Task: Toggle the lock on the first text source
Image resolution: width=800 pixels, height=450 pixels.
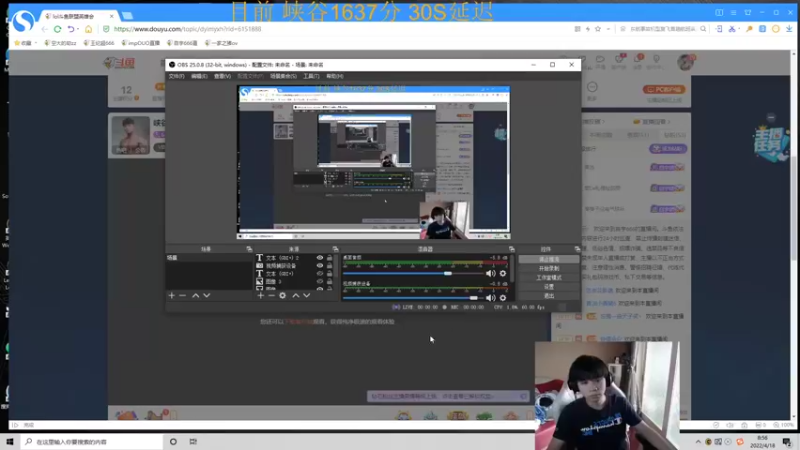Action: point(330,258)
